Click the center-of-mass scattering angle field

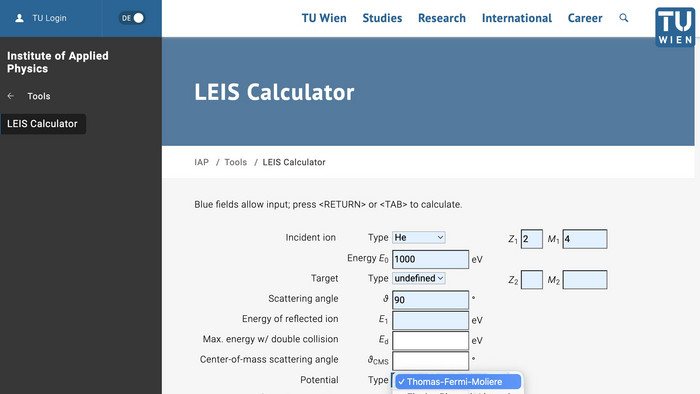(430, 361)
